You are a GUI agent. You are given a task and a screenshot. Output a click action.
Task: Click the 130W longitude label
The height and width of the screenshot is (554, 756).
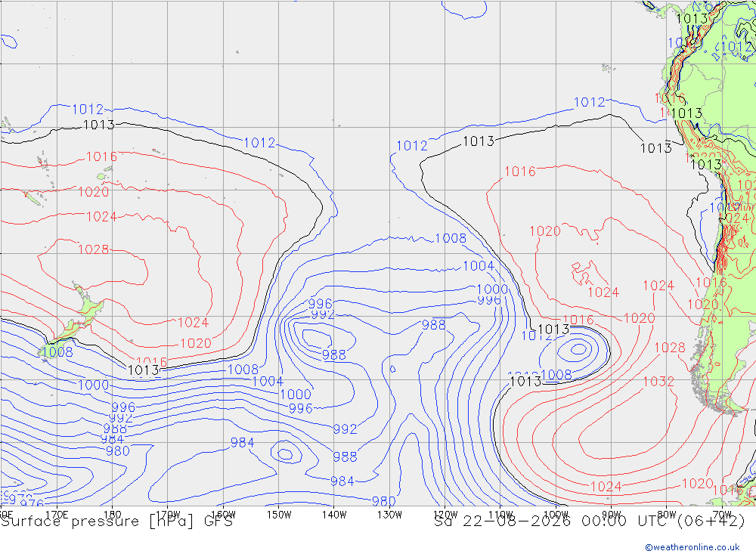click(x=389, y=515)
